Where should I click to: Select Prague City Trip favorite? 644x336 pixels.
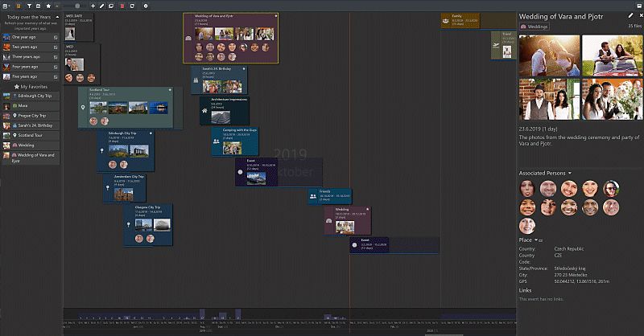pos(31,116)
